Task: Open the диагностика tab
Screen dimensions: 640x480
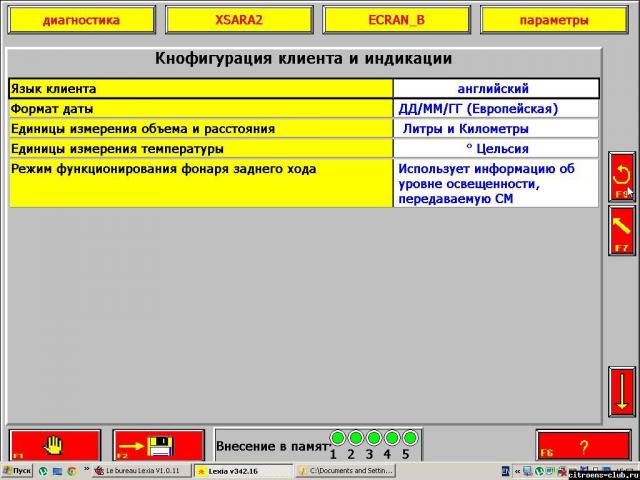Action: [x=82, y=20]
